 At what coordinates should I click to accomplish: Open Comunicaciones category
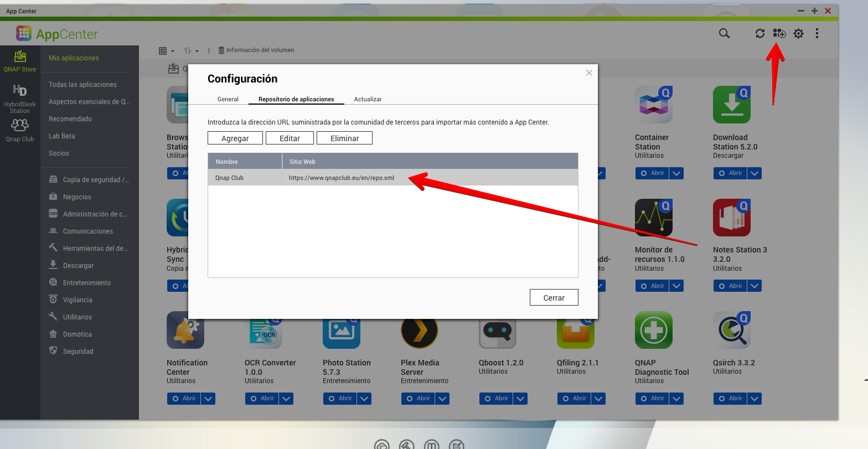pos(81,231)
